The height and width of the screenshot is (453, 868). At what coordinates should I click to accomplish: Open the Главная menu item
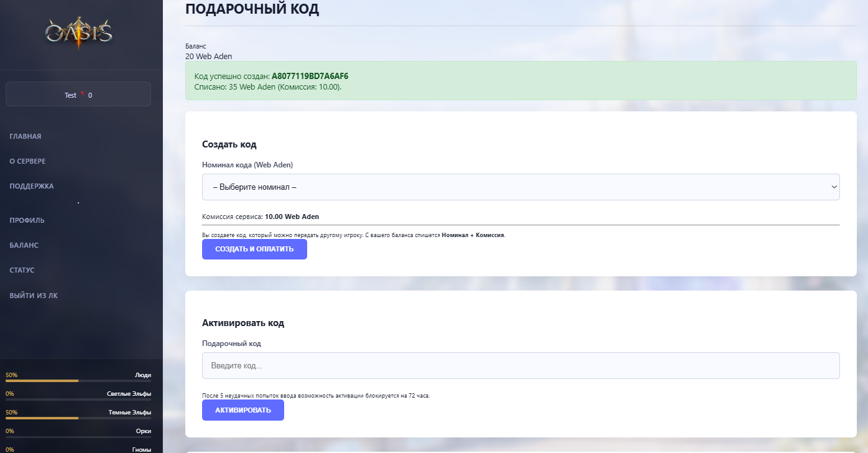pos(25,136)
